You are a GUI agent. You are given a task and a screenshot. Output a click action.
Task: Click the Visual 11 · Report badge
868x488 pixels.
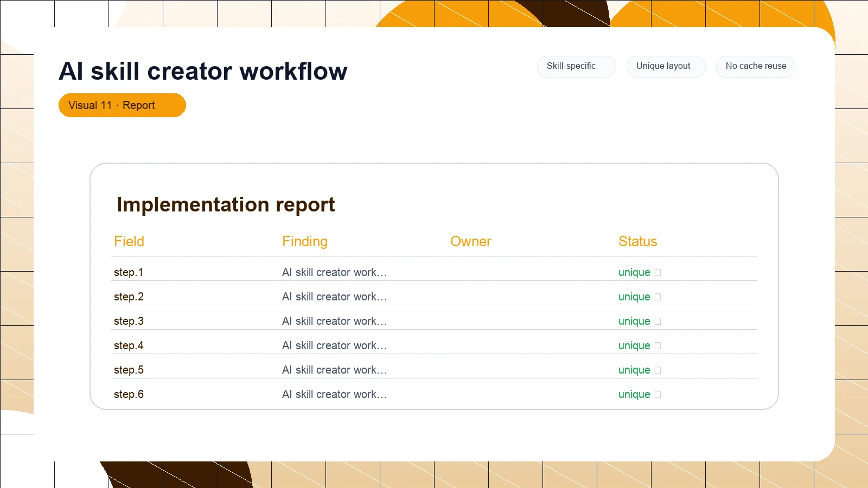tap(122, 105)
